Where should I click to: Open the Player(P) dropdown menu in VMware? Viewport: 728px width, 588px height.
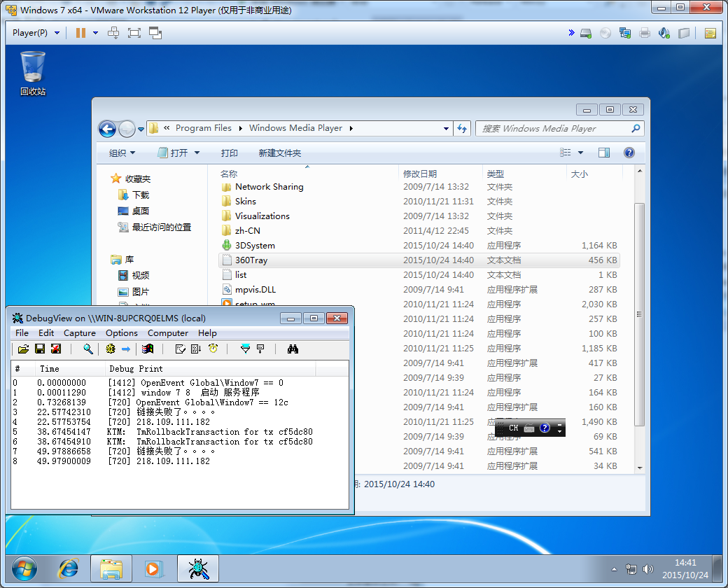point(36,33)
